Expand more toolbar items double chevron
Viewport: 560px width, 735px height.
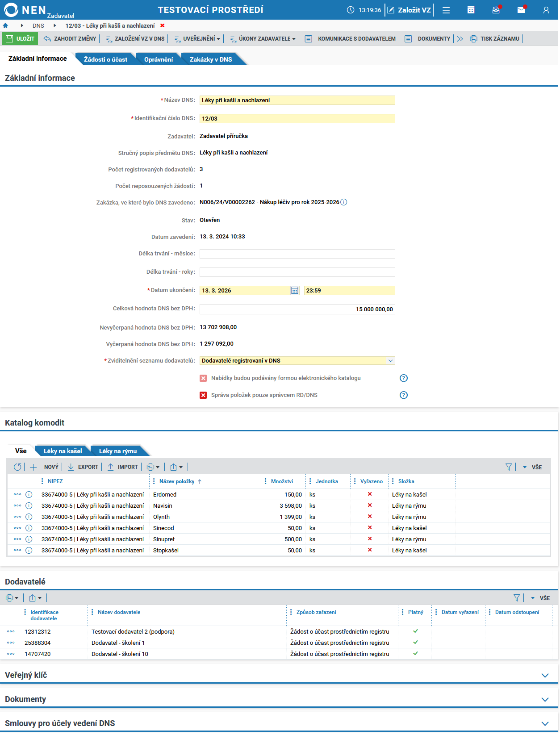click(460, 39)
